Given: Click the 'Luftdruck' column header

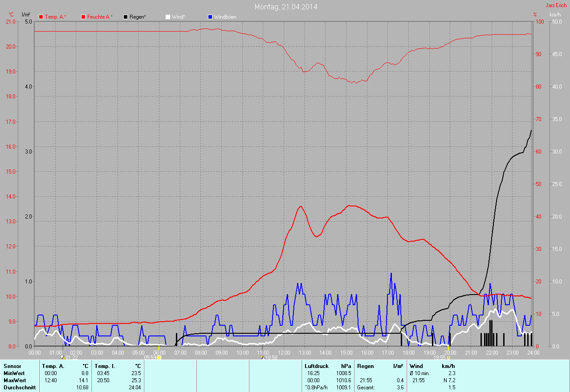Looking at the screenshot, I should (x=317, y=366).
